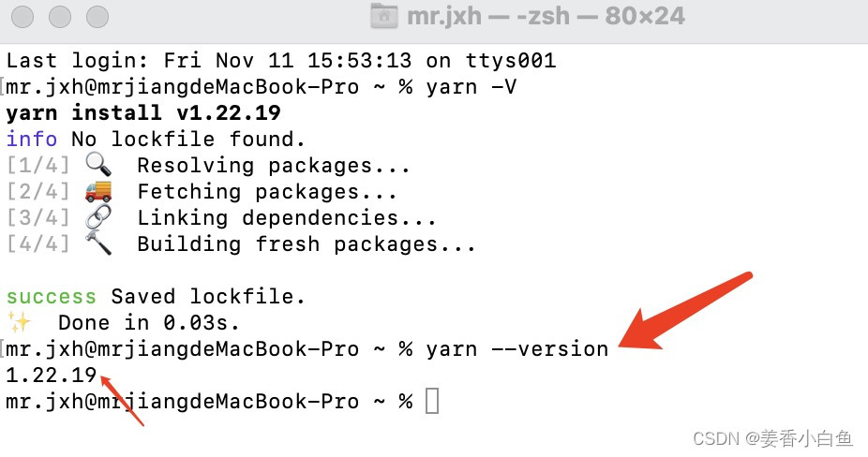Click the green success label

pyautogui.click(x=51, y=297)
